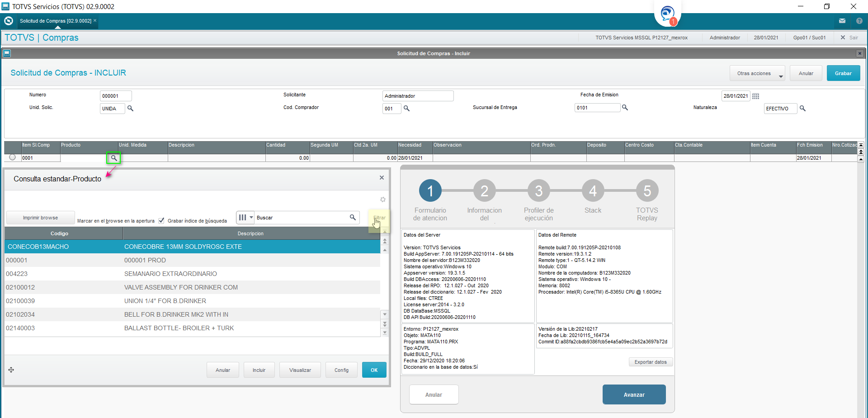Close the Consulta estandar-Producto dialog
The image size is (868, 418).
[382, 178]
